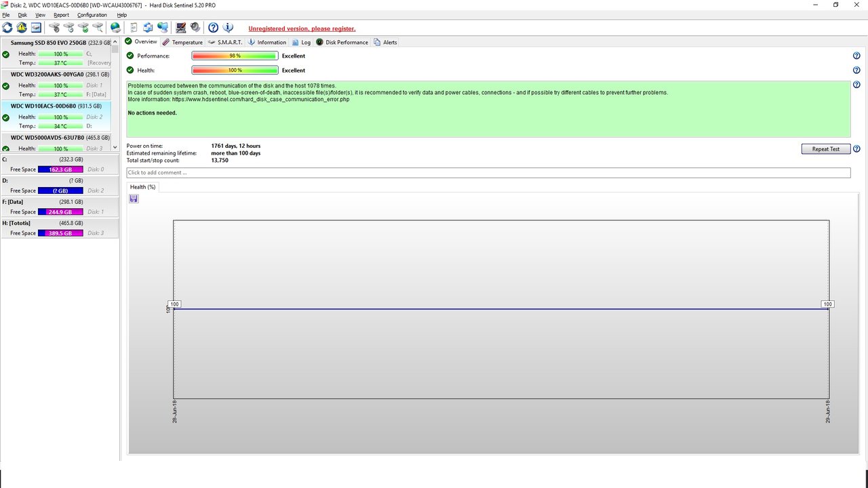Click the hard disk drive toolbar icon

[x=36, y=28]
